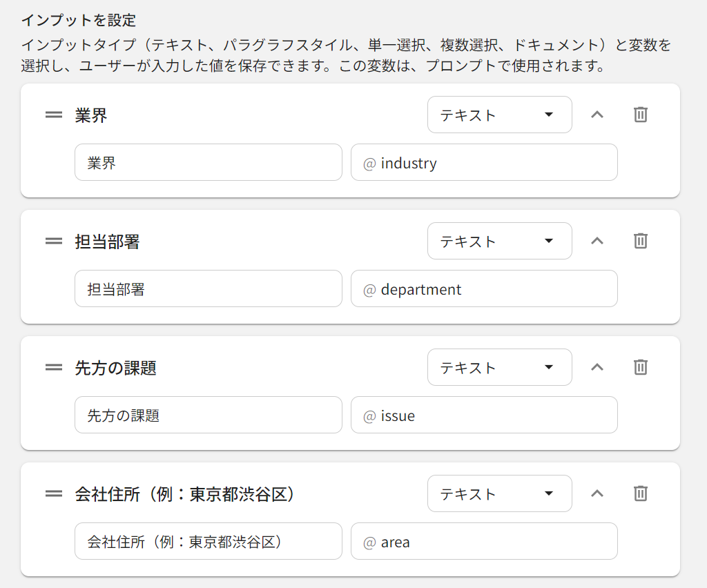The image size is (707, 588).
Task: Click the industry variable field
Action: (x=484, y=162)
